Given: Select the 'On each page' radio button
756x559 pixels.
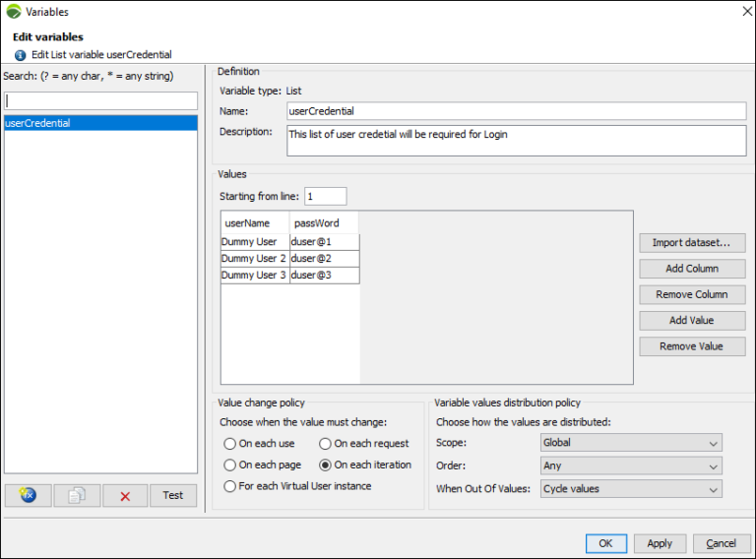Looking at the screenshot, I should 230,465.
